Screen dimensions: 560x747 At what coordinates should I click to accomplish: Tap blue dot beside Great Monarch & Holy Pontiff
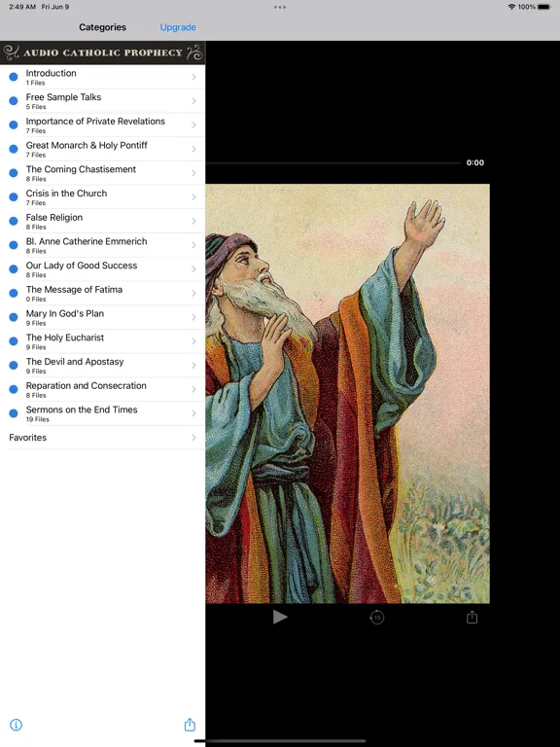14,149
